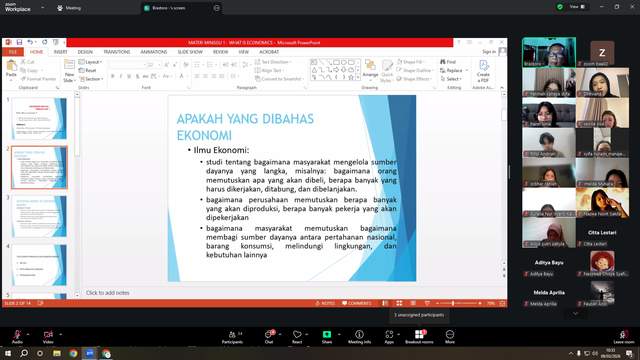640x360 pixels.
Task: Open the React heart icon
Action: (x=297, y=335)
